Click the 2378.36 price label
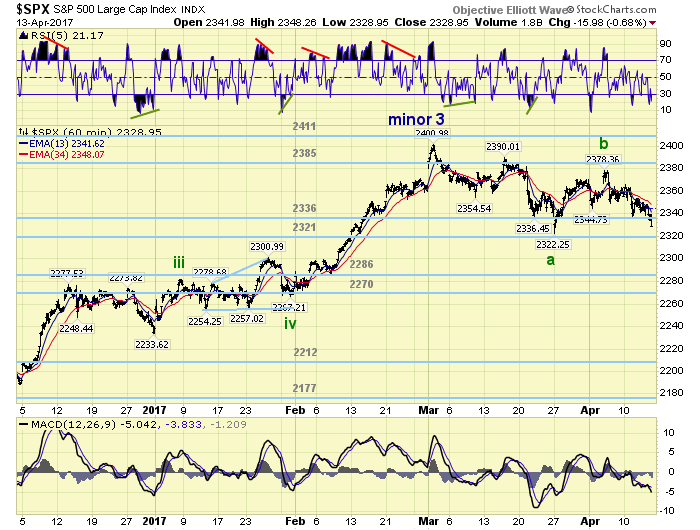 603,160
